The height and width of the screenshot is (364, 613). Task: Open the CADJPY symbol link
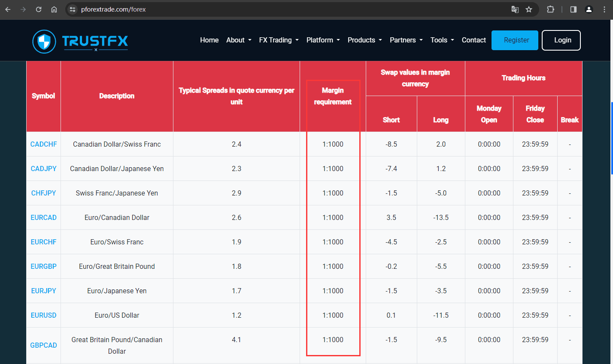coord(43,168)
